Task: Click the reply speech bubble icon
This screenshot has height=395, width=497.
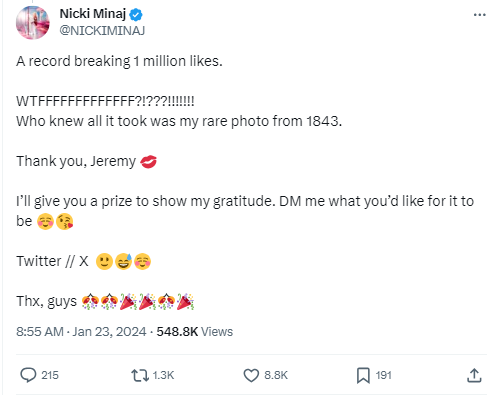Action: click(x=28, y=375)
